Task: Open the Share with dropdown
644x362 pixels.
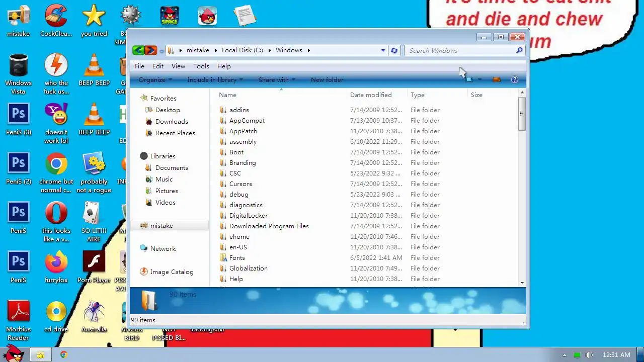Action: click(277, 79)
